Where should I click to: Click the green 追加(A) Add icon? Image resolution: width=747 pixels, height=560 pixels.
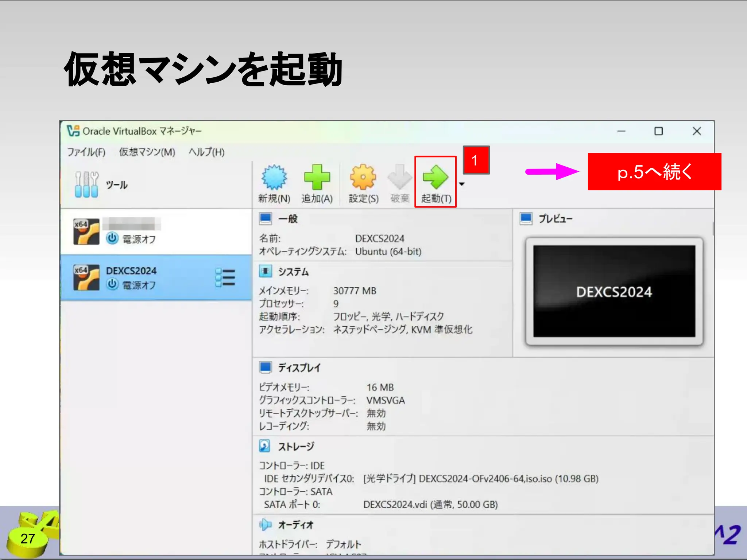tap(317, 178)
